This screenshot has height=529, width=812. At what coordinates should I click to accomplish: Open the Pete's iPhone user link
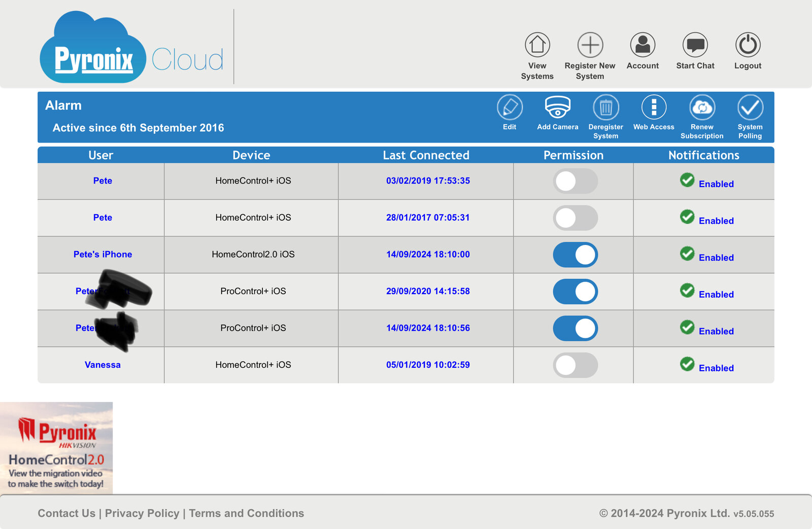pyautogui.click(x=103, y=254)
